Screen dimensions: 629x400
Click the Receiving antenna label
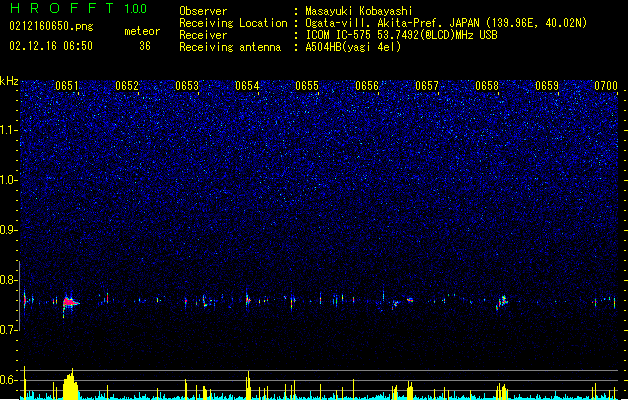click(x=230, y=47)
